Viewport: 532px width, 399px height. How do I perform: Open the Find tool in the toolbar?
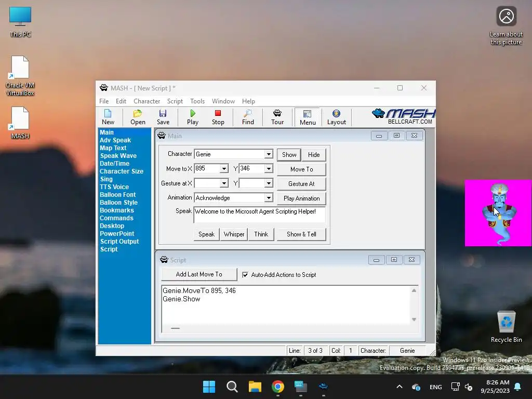[248, 117]
